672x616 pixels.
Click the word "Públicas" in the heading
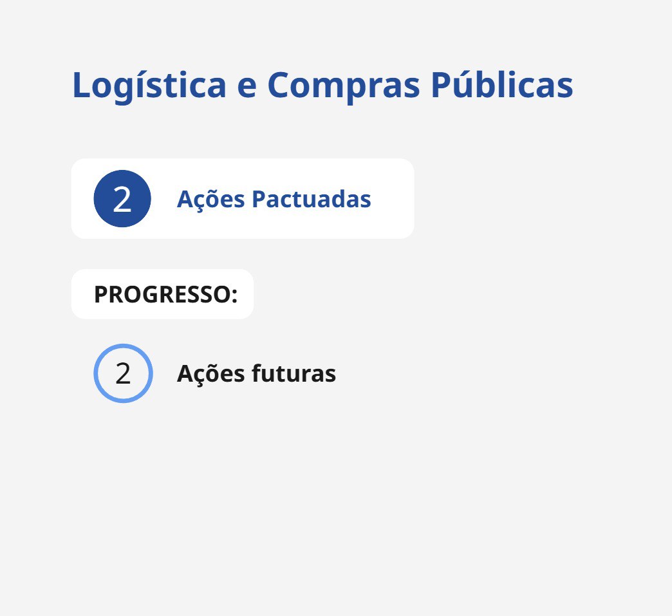pos(501,84)
